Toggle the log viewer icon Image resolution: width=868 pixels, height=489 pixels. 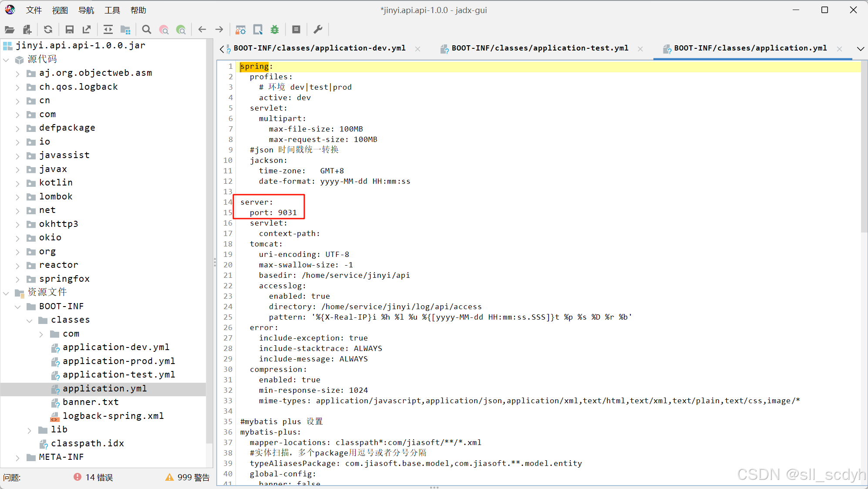(296, 30)
